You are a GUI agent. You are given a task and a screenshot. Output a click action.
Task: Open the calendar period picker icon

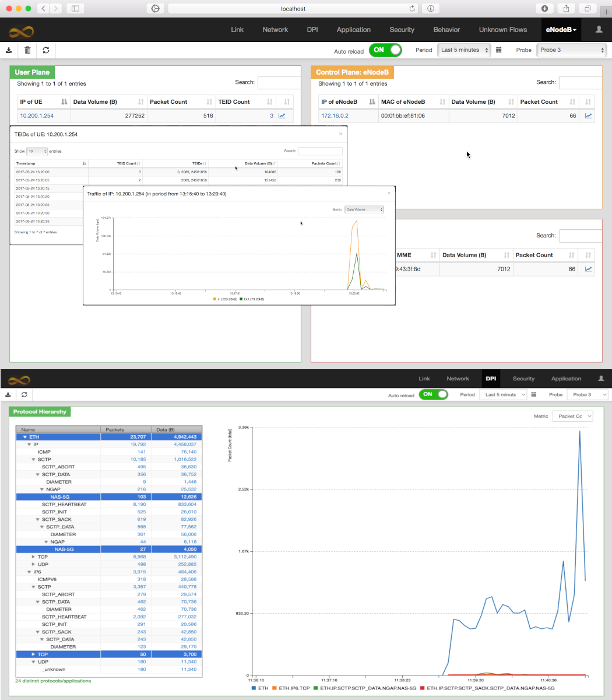[x=499, y=50]
